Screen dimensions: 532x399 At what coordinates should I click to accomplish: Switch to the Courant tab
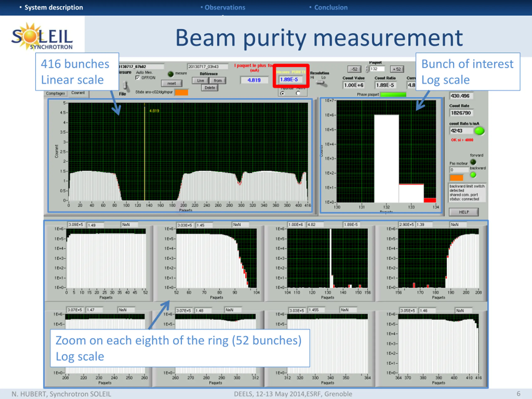78,93
